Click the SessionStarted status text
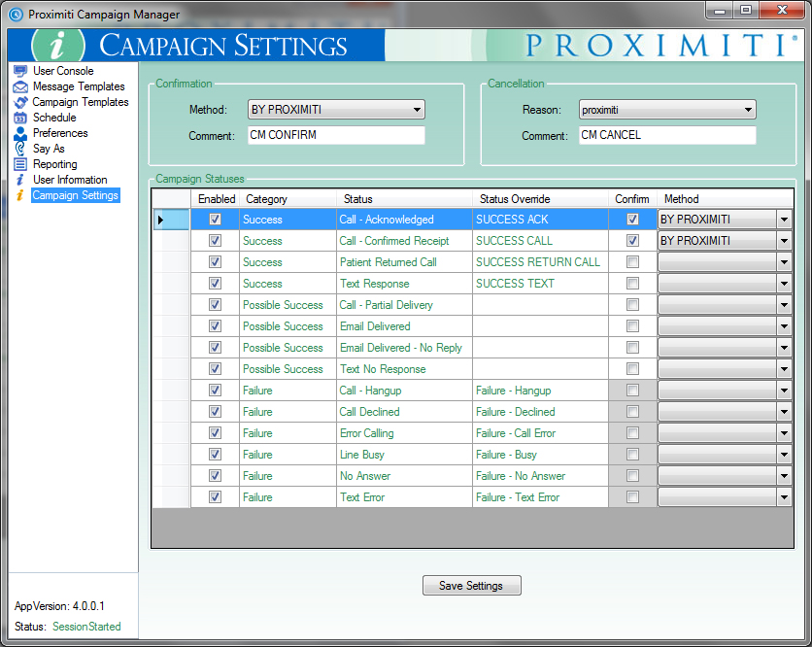The height and width of the screenshot is (647, 812). 86,627
